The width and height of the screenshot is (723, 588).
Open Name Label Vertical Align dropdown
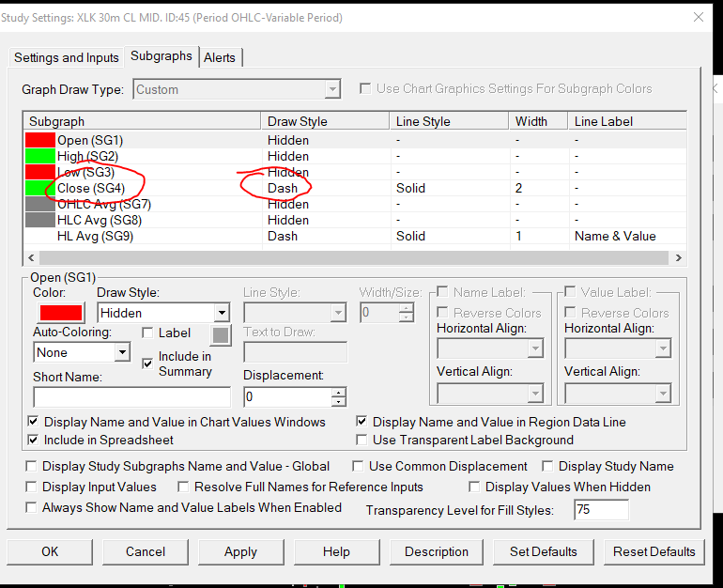(490, 394)
